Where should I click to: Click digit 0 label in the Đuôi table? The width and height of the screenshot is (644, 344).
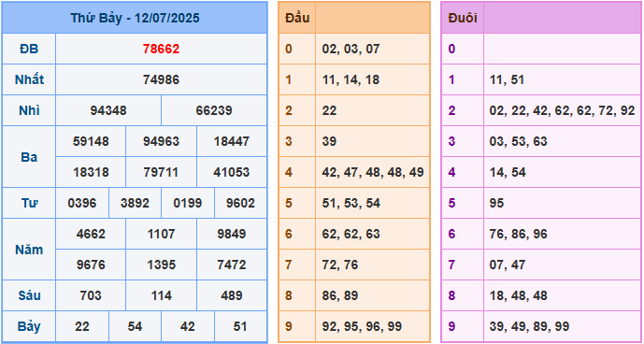pos(451,49)
